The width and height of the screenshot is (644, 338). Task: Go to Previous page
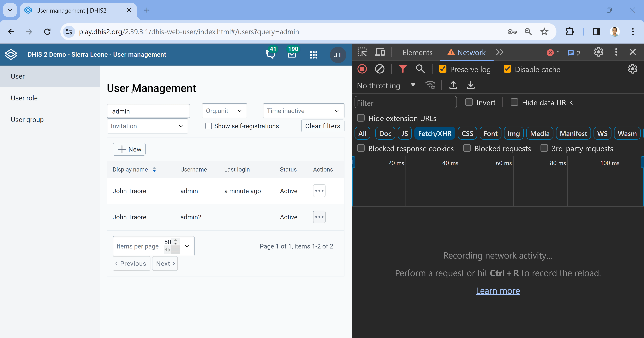pos(131,264)
